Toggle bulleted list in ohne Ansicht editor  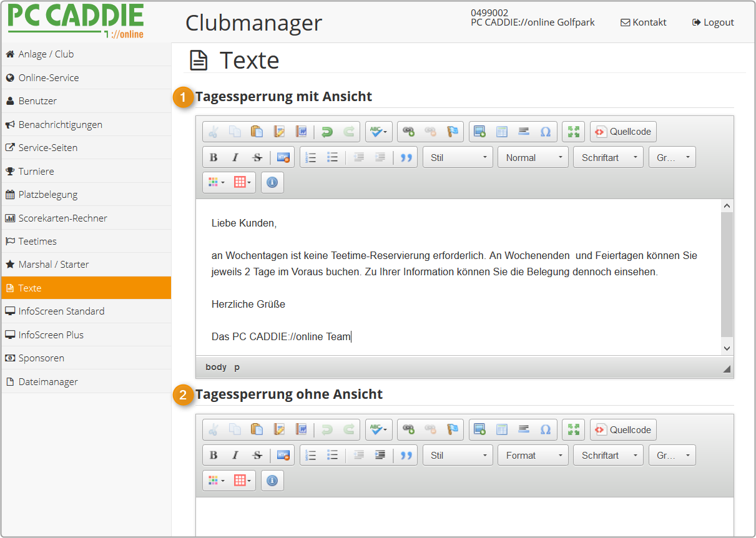point(333,455)
